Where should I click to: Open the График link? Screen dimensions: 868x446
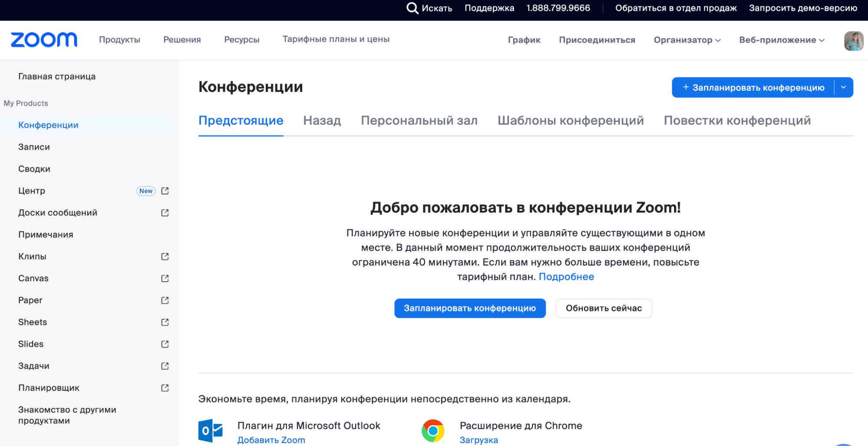pos(524,40)
